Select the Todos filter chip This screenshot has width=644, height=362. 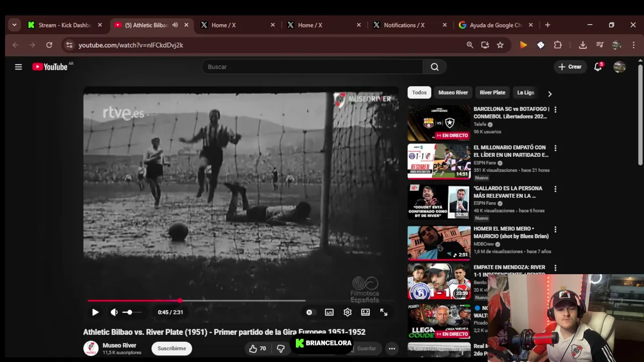coord(419,93)
